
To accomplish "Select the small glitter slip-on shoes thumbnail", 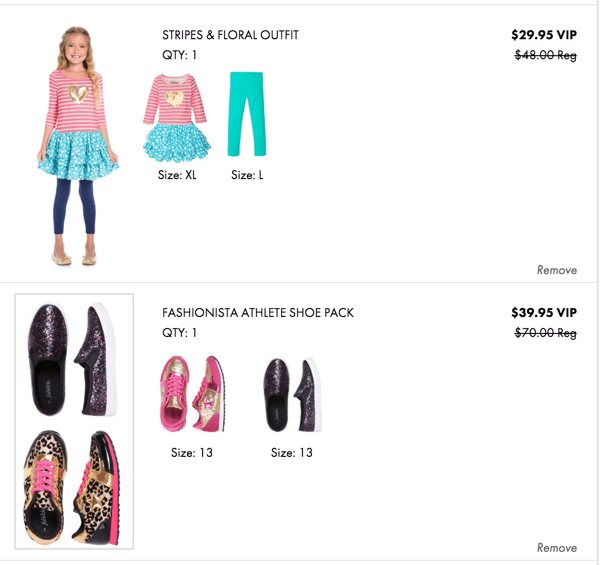I will (292, 395).
